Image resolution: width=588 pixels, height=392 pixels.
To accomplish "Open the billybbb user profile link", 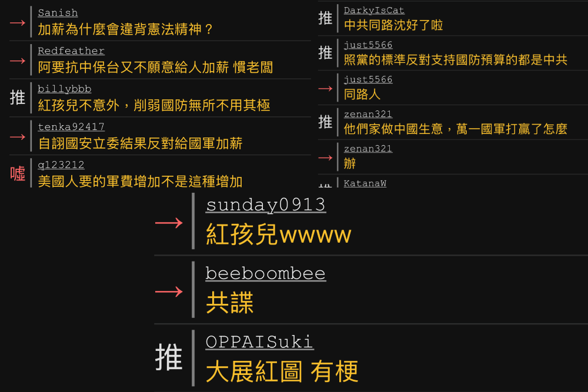I will click(65, 89).
